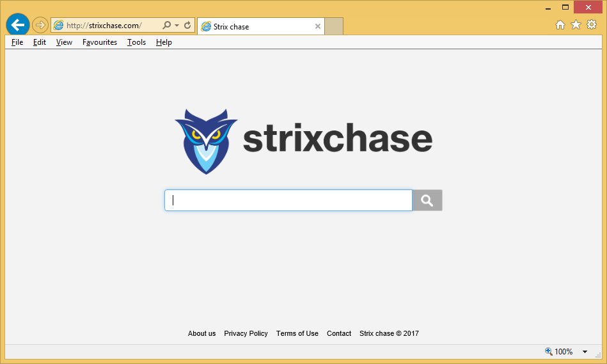Open the Edit menu
This screenshot has width=607, height=364.
coord(40,42)
